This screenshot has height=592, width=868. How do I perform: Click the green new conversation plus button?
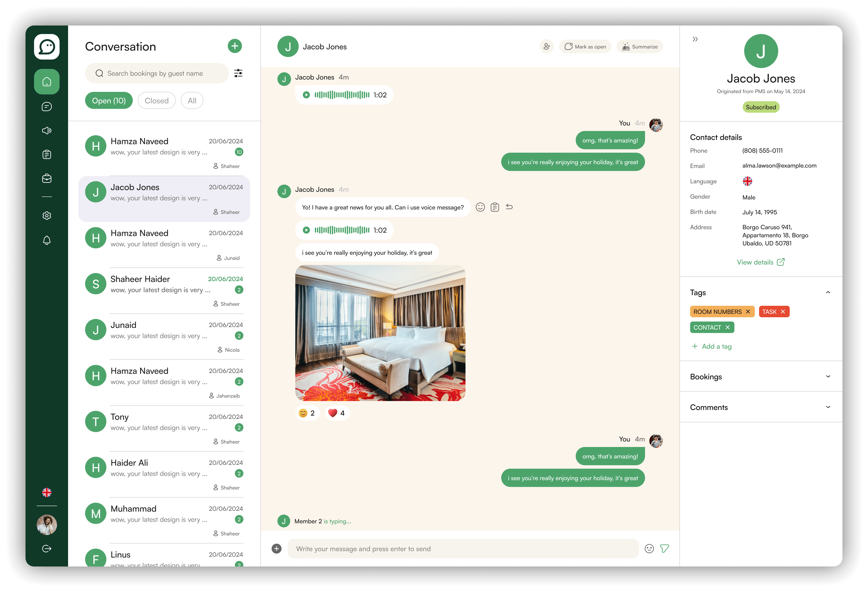pyautogui.click(x=235, y=46)
